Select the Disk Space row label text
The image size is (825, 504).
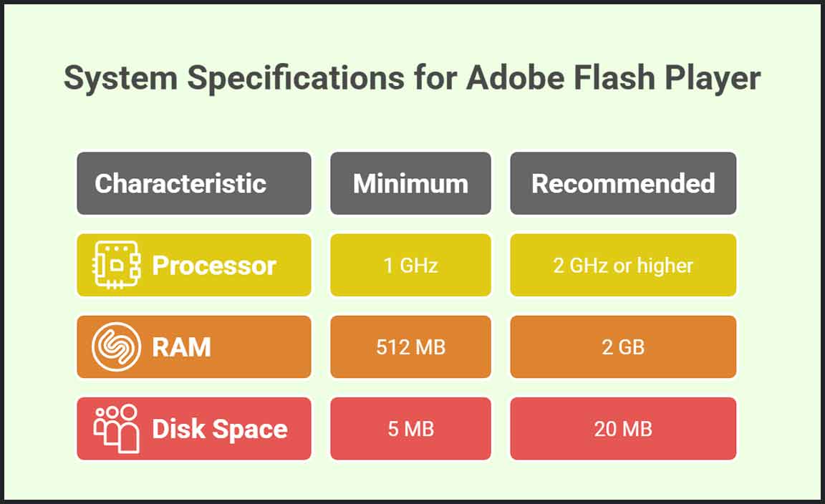click(x=220, y=429)
